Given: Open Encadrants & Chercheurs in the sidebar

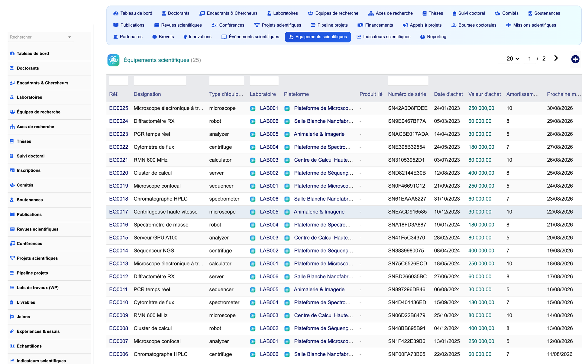Looking at the screenshot, I should (x=42, y=83).
